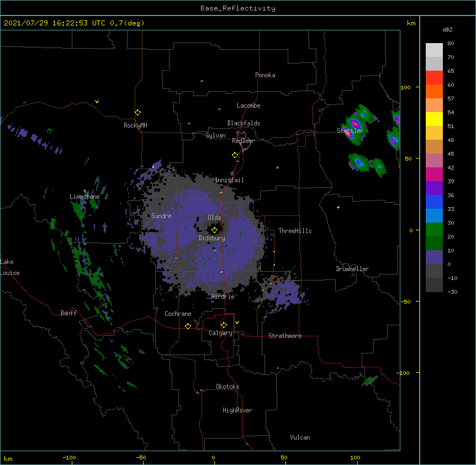476x465 pixels.
Task: Click the RockyMH town label
Action: pyautogui.click(x=135, y=125)
